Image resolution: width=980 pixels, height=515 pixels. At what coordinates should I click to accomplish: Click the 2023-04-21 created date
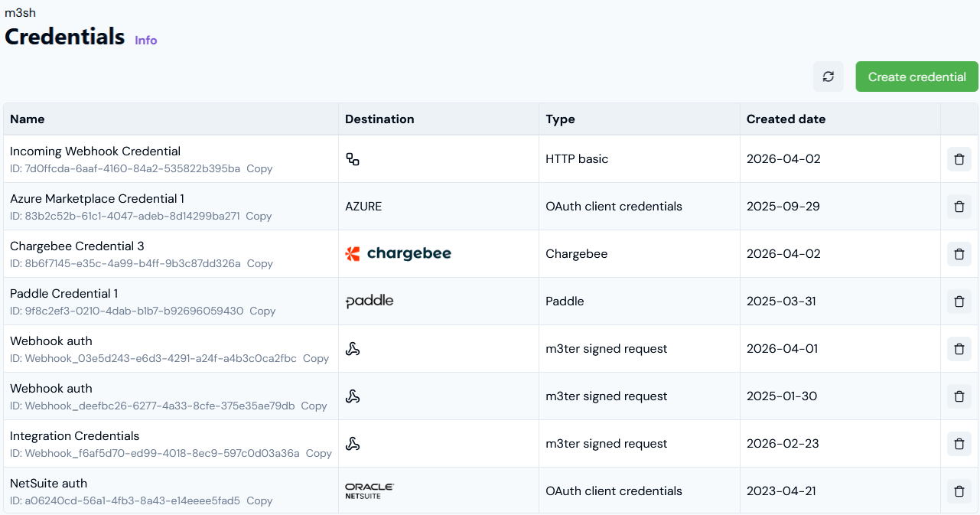[781, 491]
